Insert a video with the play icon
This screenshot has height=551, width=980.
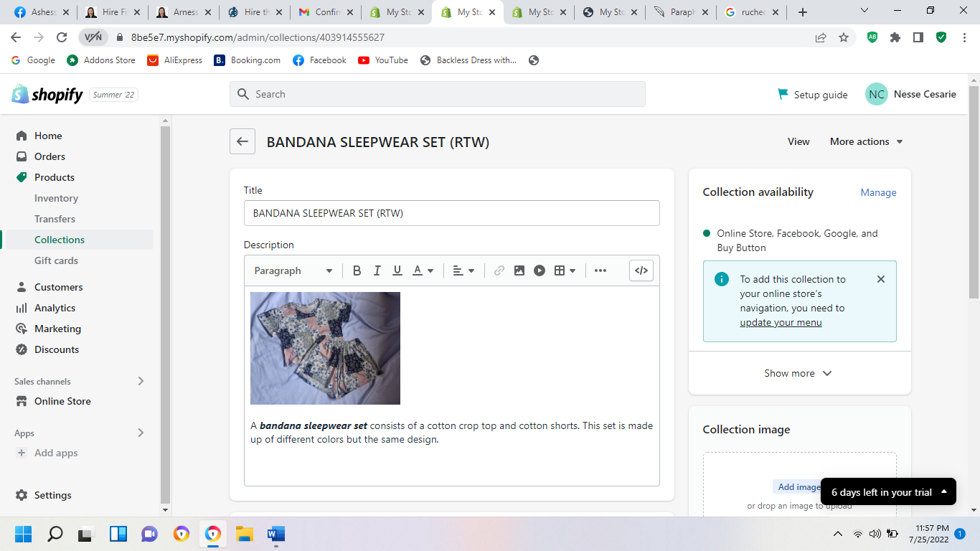coord(540,270)
